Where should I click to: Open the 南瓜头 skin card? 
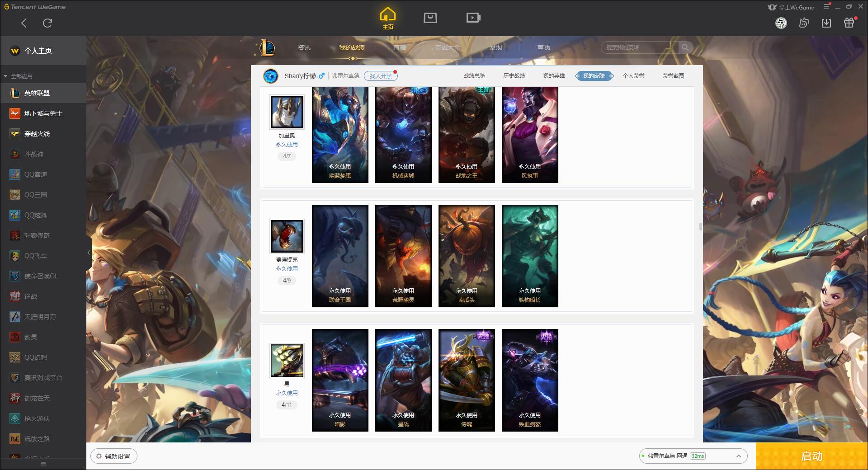pos(467,256)
